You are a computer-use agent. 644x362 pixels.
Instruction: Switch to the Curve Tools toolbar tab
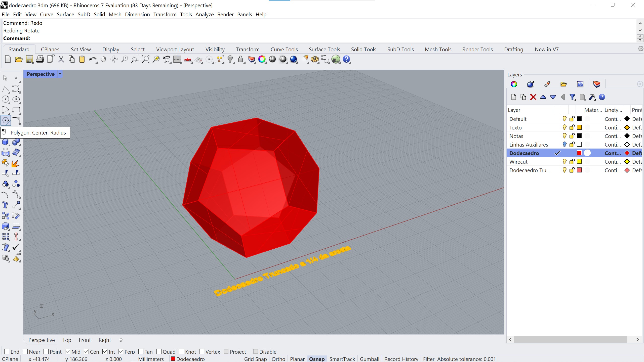click(x=284, y=49)
